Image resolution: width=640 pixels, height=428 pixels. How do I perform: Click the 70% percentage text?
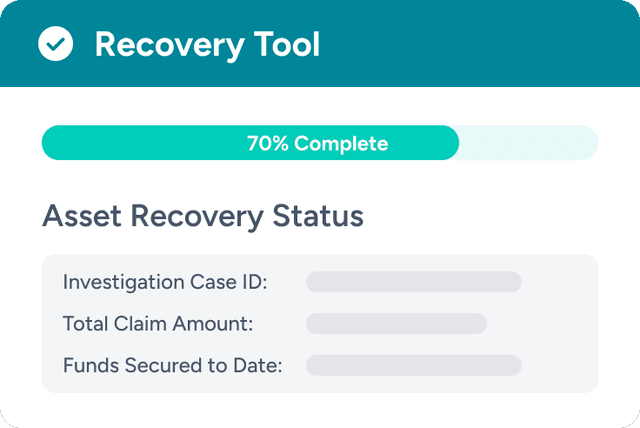click(268, 143)
